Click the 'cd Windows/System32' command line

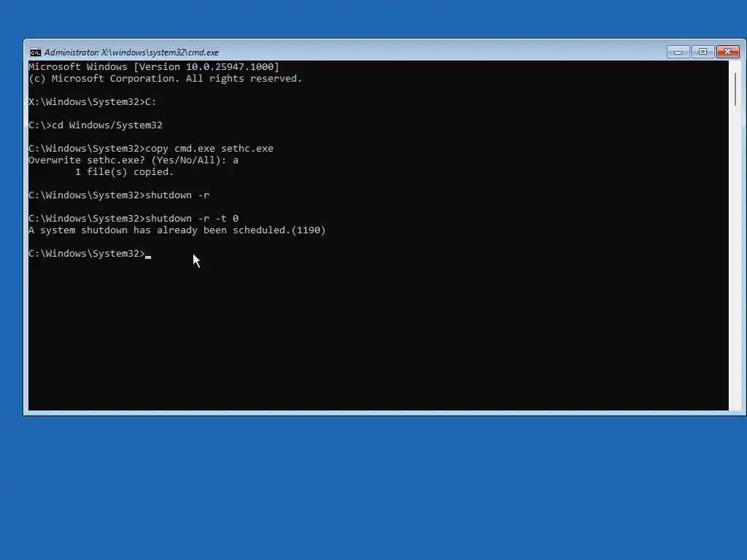[x=96, y=125]
